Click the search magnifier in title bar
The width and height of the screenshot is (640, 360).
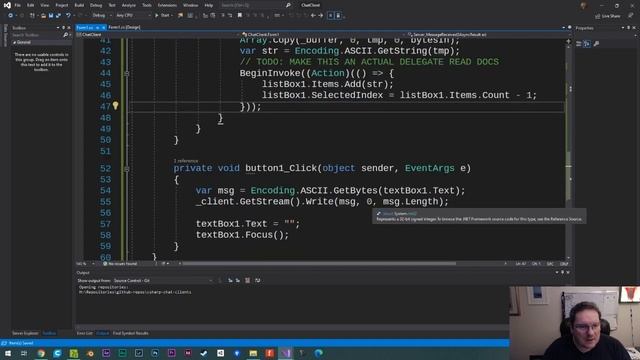pos(288,5)
